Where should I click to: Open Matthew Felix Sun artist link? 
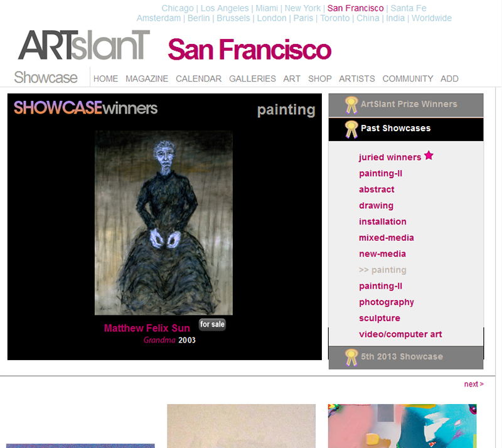(x=147, y=328)
